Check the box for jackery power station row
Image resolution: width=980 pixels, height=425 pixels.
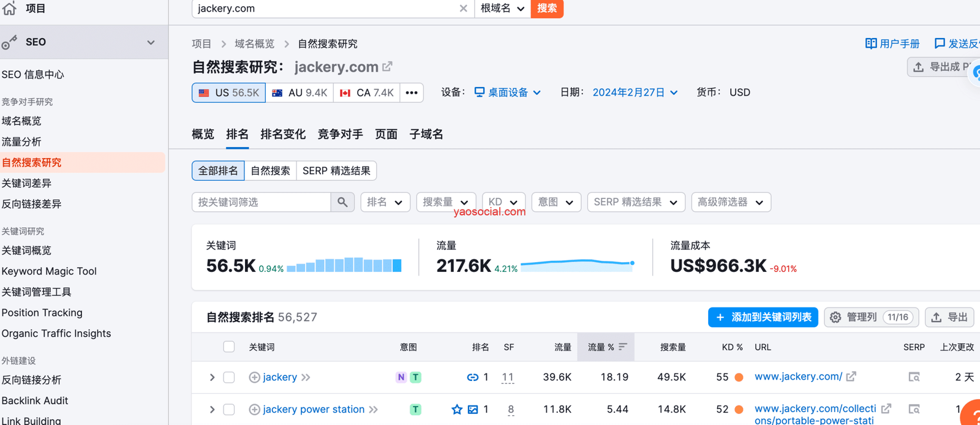coord(229,409)
